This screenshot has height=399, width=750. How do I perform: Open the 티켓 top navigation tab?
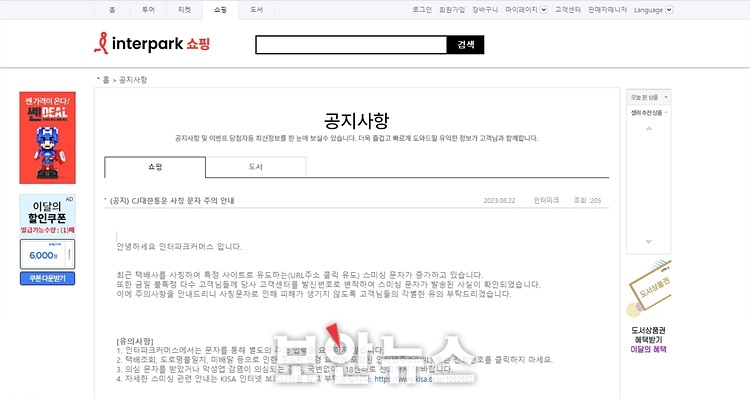coord(184,10)
